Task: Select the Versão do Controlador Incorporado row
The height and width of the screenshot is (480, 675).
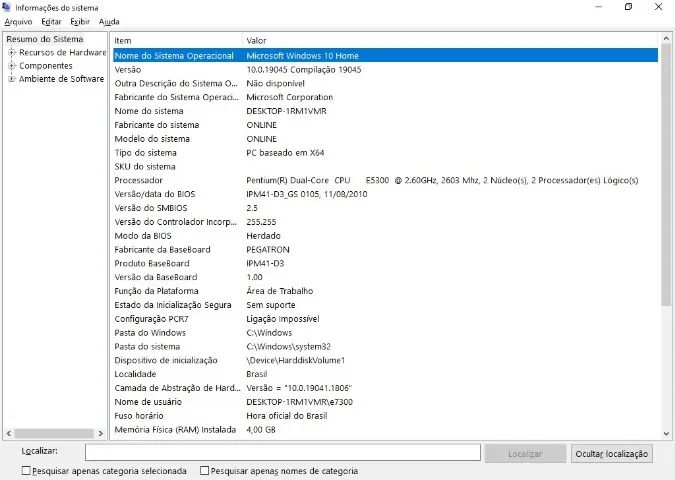Action: point(385,222)
